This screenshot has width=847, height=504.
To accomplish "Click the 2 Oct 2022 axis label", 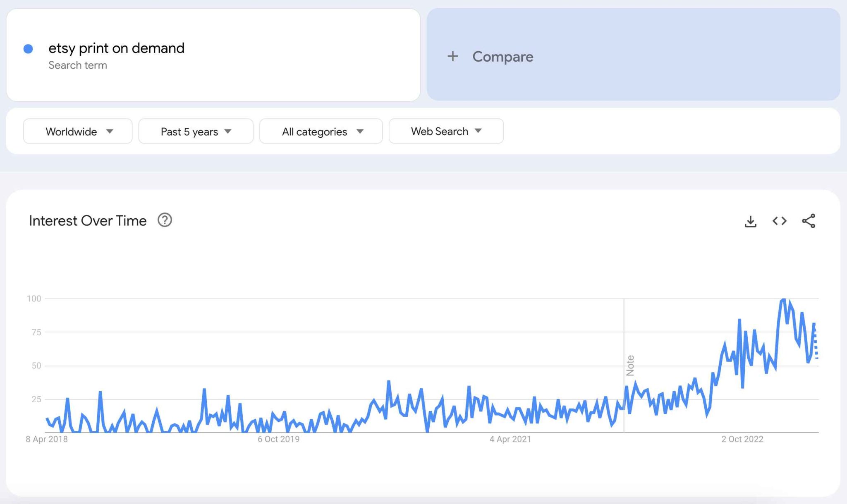I will [x=742, y=439].
